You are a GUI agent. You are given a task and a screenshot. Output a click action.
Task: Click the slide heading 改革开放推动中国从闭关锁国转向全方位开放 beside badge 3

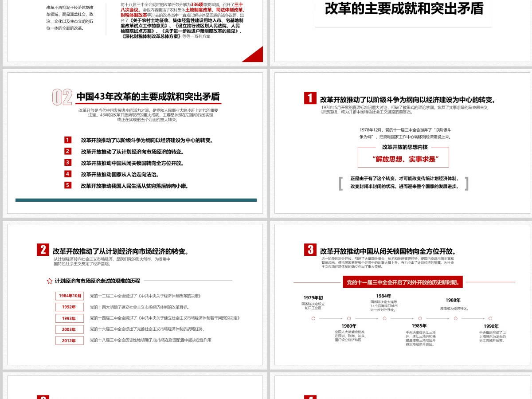(388, 251)
